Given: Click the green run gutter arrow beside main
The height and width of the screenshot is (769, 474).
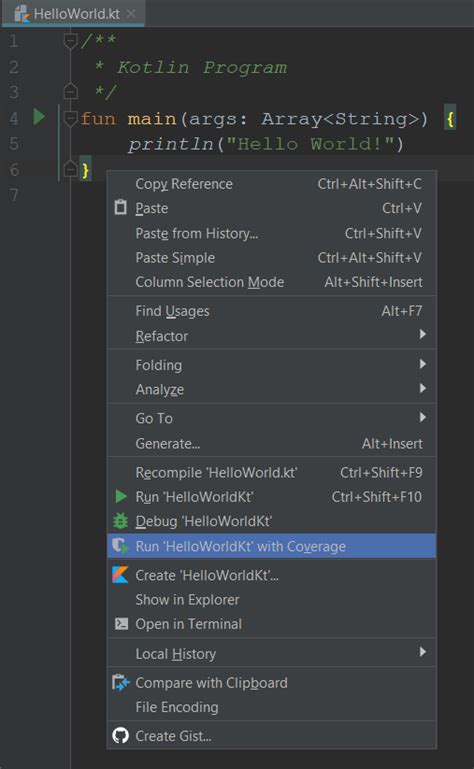Looking at the screenshot, I should [39, 117].
